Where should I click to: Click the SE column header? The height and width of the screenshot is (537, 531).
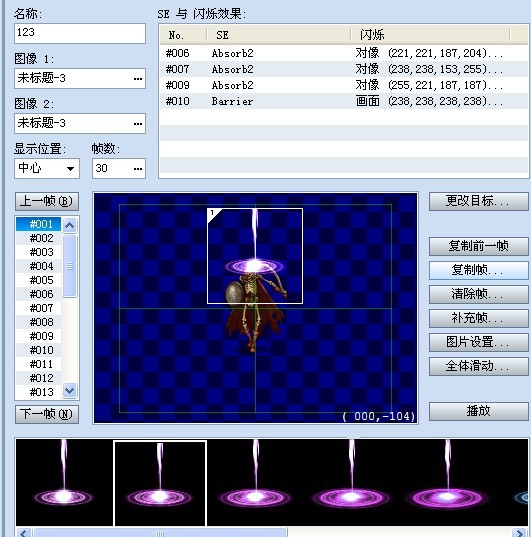tap(279, 35)
